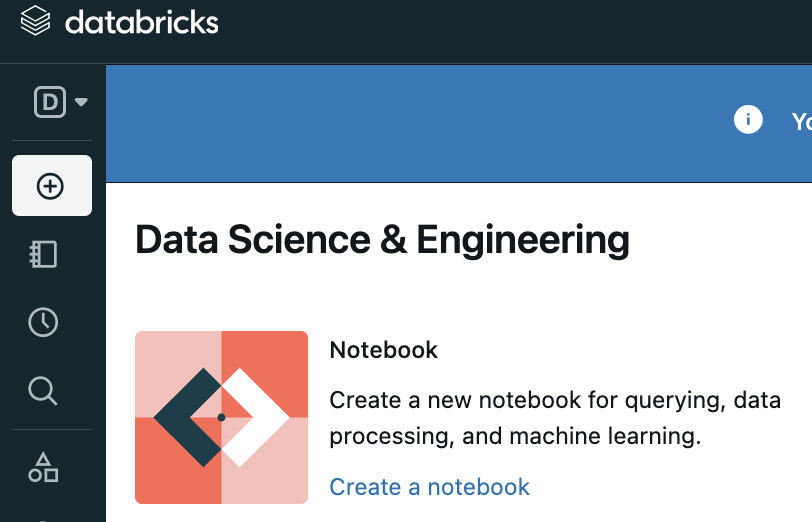Image resolution: width=812 pixels, height=522 pixels.
Task: Open Search using the magnifier icon
Action: coord(42,390)
